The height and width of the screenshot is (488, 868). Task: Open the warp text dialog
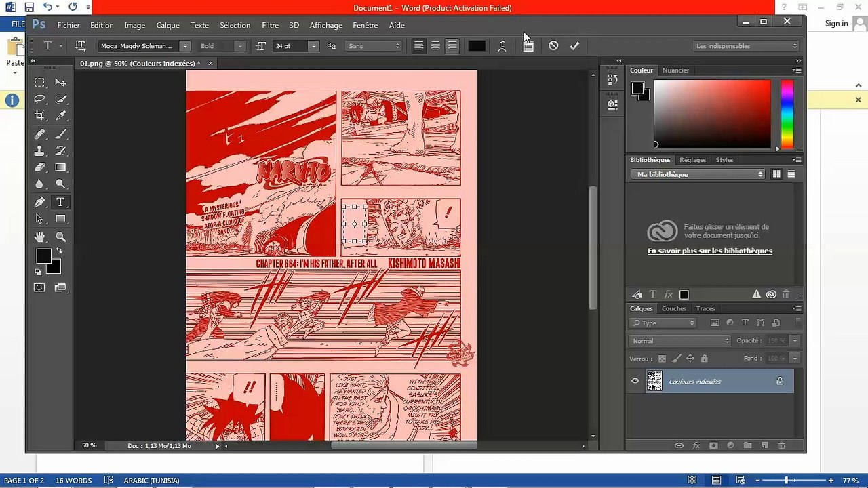(x=502, y=46)
